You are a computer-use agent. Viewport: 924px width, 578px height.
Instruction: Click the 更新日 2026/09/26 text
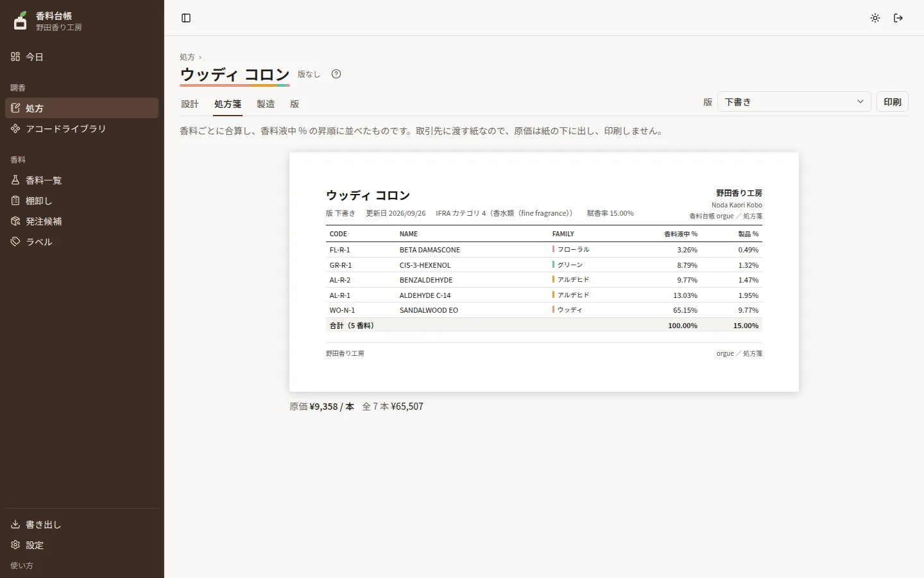click(396, 213)
